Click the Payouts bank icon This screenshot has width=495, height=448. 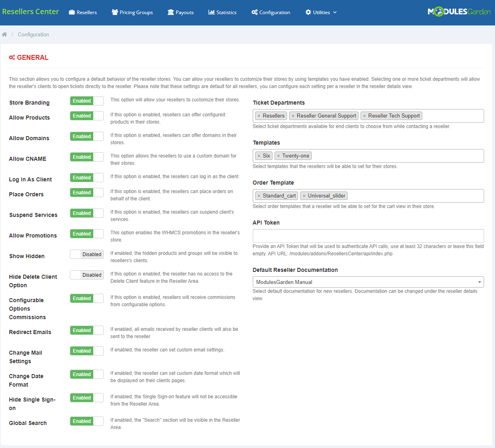pyautogui.click(x=171, y=12)
